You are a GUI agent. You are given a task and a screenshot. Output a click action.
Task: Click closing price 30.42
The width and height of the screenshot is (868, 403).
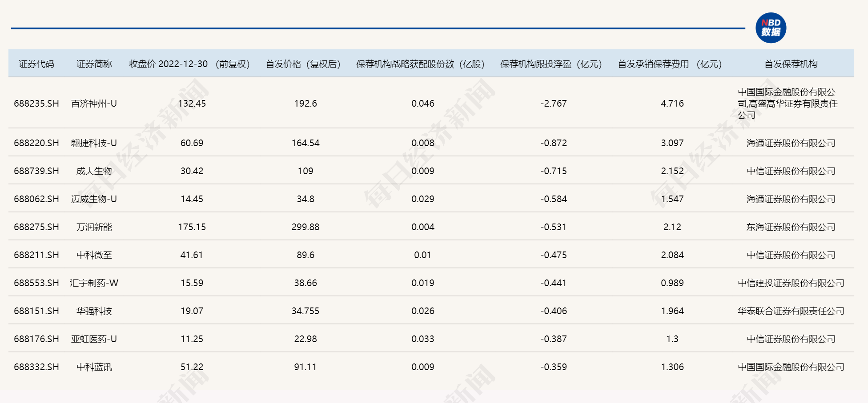pyautogui.click(x=192, y=171)
